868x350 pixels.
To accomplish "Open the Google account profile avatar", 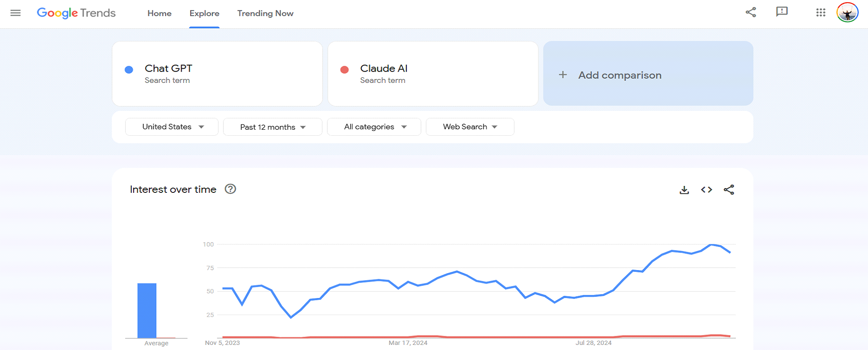I will [847, 12].
